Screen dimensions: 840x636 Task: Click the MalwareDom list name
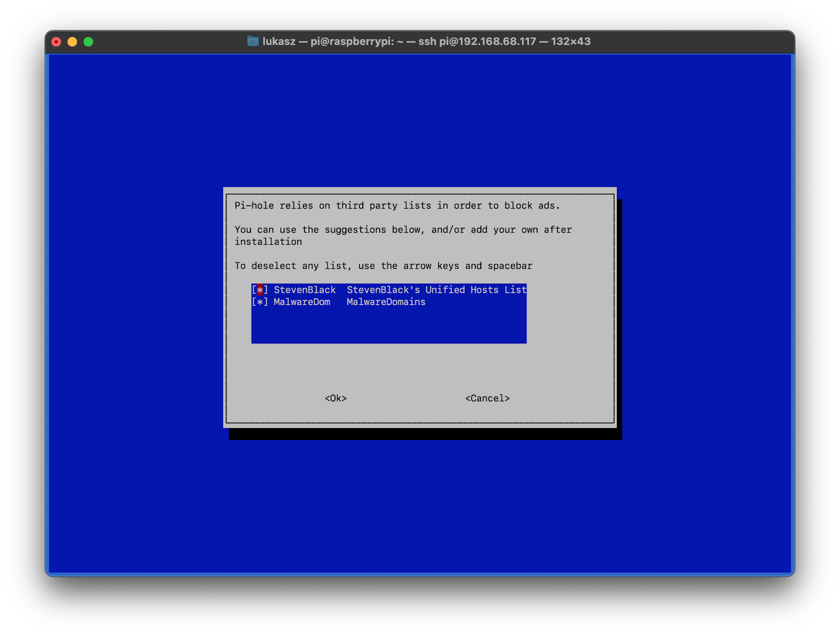pos(302,302)
